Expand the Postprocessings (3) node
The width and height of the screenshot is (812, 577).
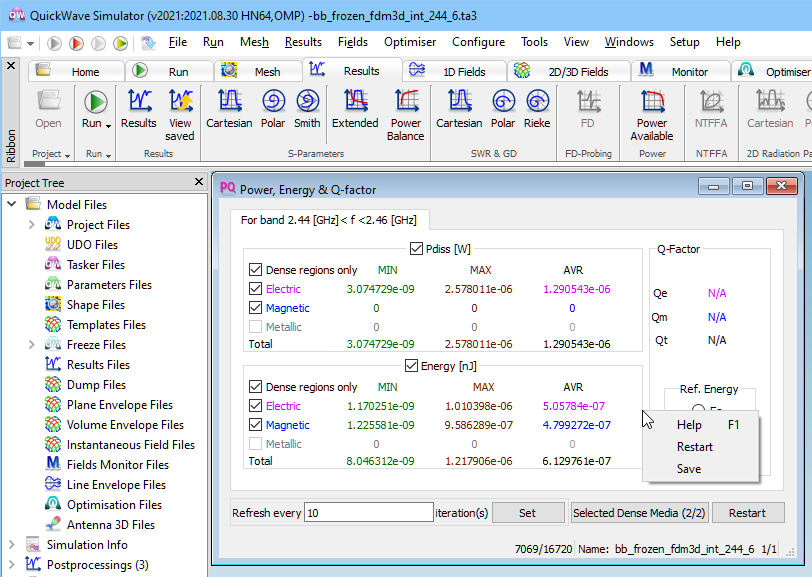(12, 565)
